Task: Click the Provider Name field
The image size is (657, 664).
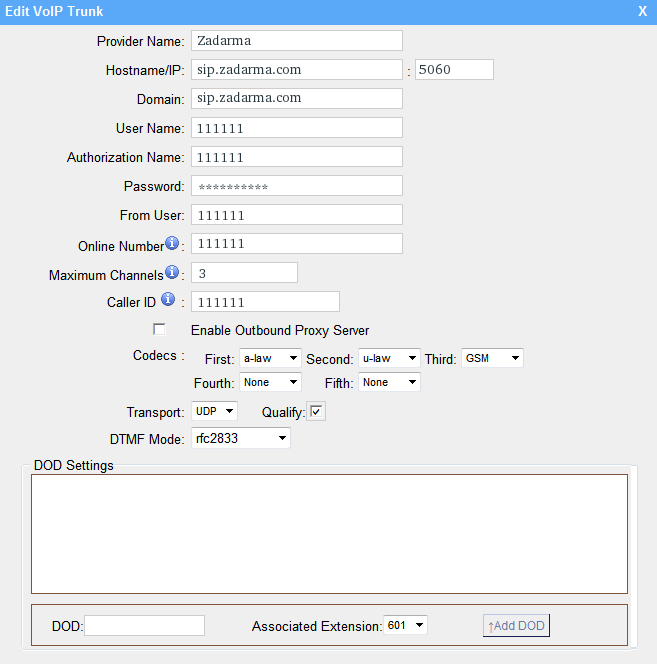Action: coord(296,41)
